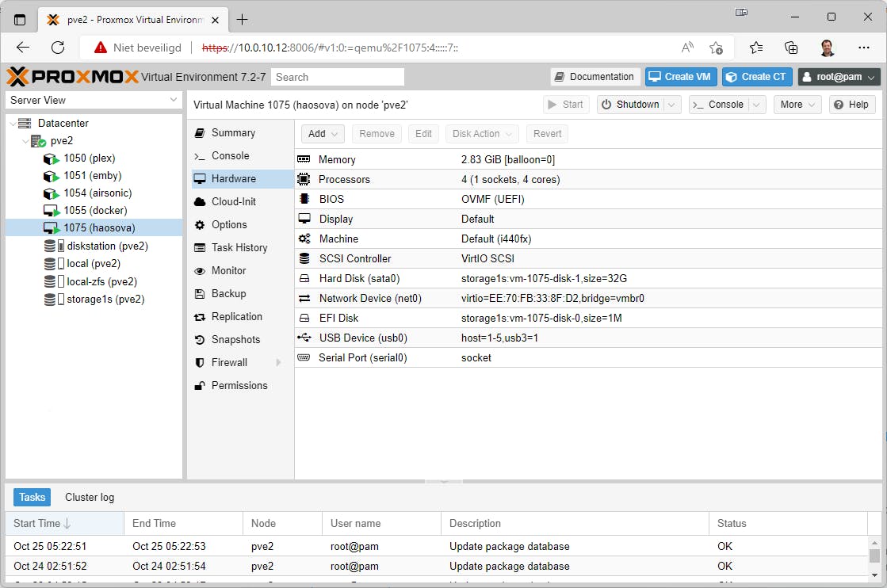The width and height of the screenshot is (887, 588).
Task: Switch to the Tasks tab
Action: click(x=32, y=497)
